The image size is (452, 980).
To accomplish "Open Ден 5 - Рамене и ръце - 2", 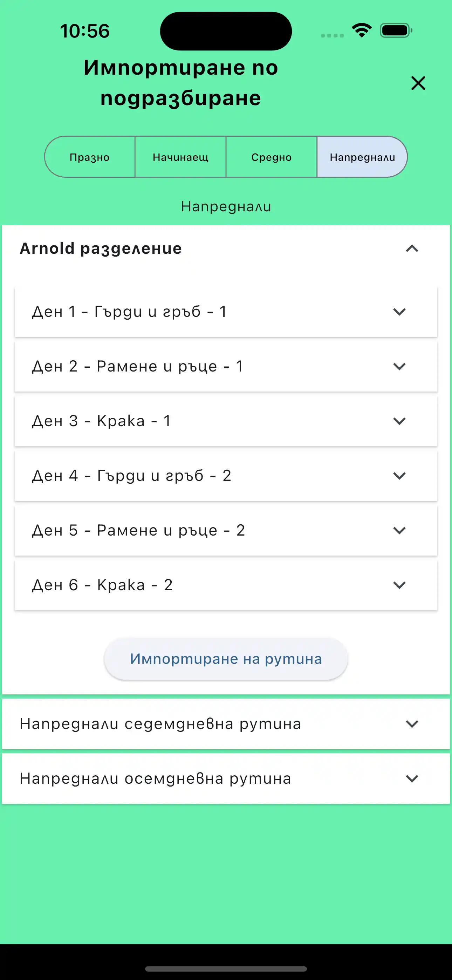I will pyautogui.click(x=399, y=530).
